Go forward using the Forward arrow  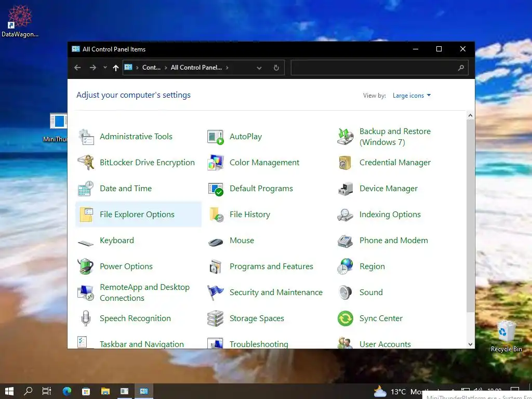coord(92,68)
